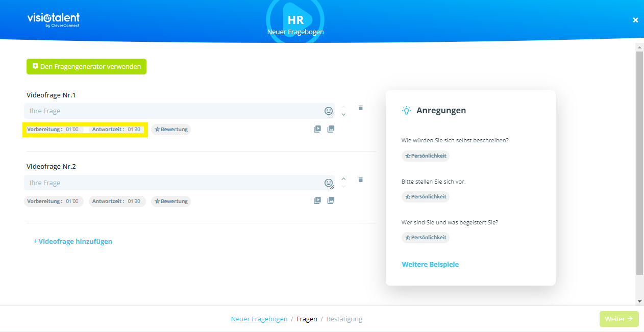The height and width of the screenshot is (332, 644).
Task: Move Videofrage Nr.2 up with chevron
Action: point(343,178)
